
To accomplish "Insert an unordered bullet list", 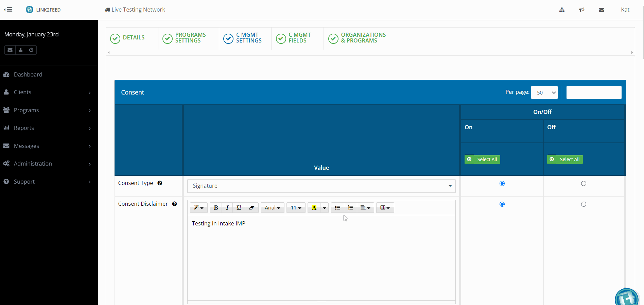I will pyautogui.click(x=337, y=208).
